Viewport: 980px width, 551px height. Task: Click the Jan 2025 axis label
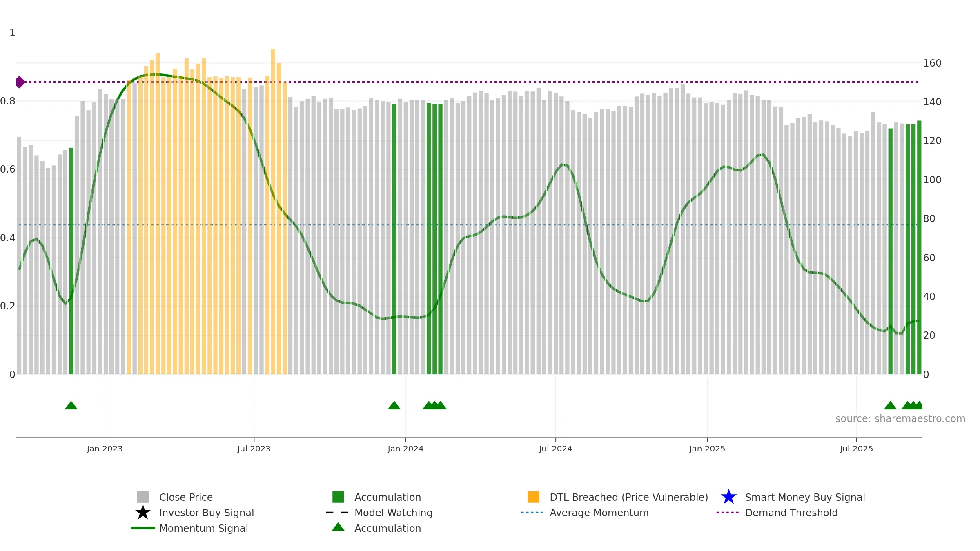click(x=707, y=449)
